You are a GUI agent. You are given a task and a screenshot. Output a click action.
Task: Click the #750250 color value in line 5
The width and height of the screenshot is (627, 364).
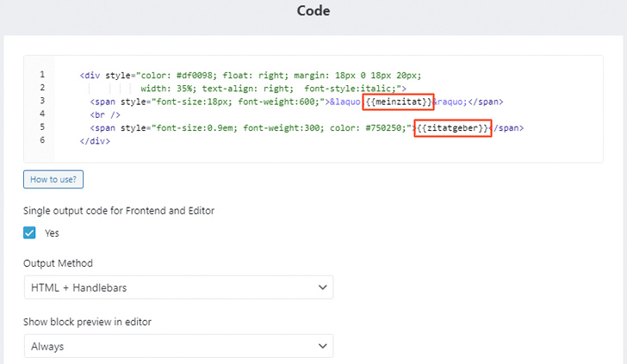pyautogui.click(x=383, y=128)
